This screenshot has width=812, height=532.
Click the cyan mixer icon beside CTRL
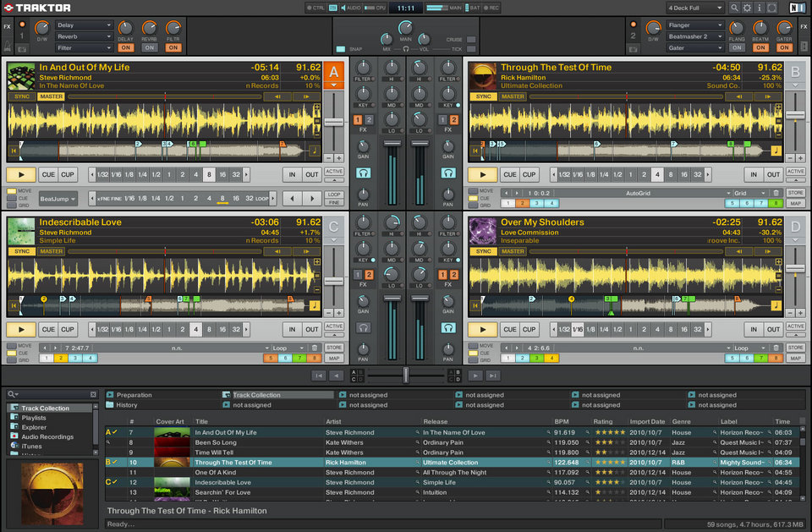coord(333,8)
